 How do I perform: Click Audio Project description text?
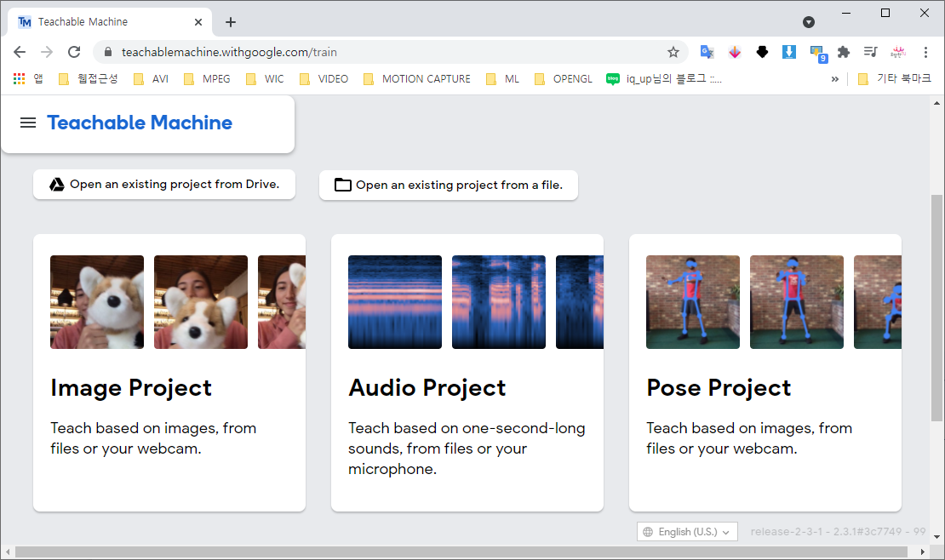467,449
